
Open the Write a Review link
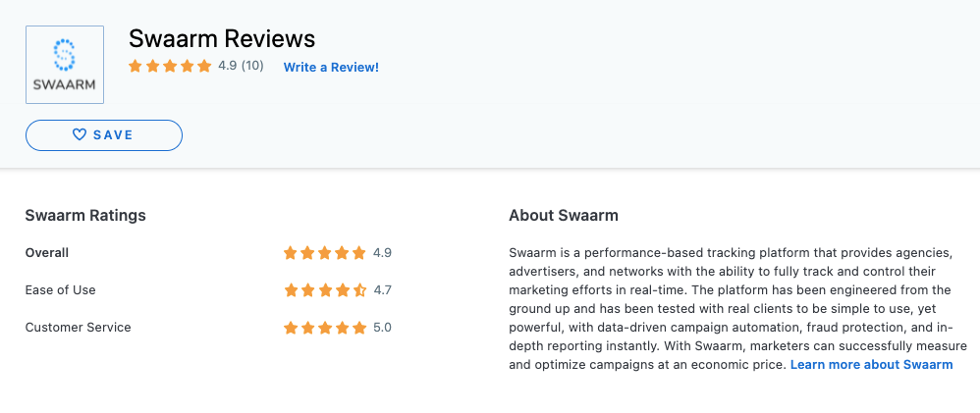[331, 67]
